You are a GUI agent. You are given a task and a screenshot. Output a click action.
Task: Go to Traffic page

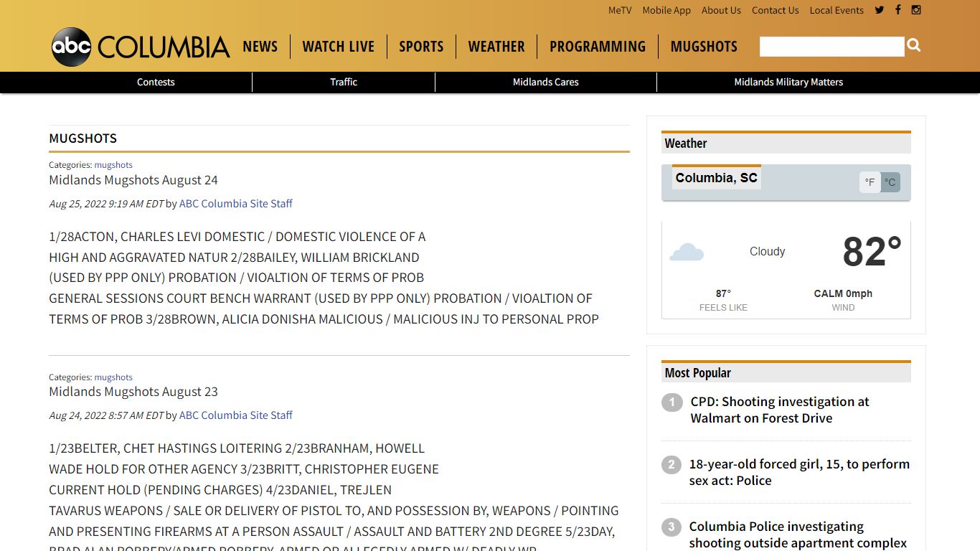pyautogui.click(x=344, y=82)
